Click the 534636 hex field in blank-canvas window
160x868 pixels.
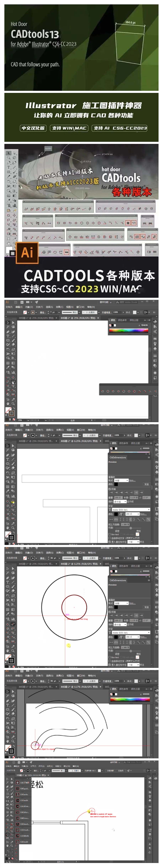point(145,326)
